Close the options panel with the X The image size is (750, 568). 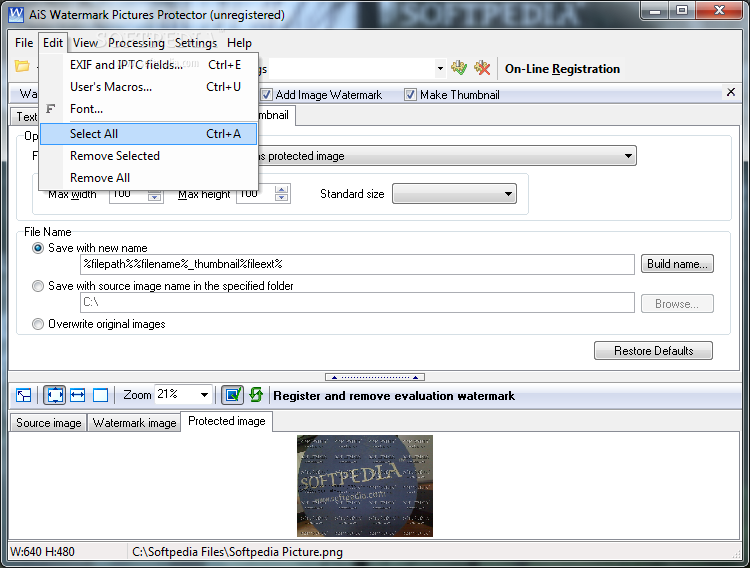(731, 92)
